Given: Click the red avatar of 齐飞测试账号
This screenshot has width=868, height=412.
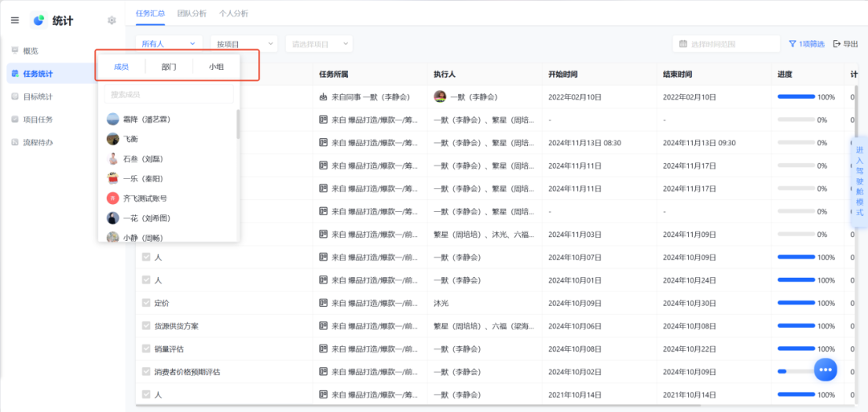Looking at the screenshot, I should point(113,198).
